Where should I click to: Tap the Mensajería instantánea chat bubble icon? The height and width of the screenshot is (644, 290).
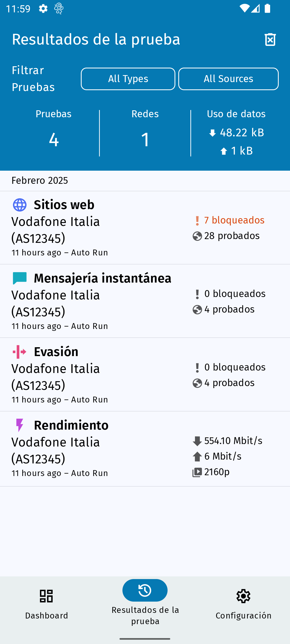coord(20,278)
